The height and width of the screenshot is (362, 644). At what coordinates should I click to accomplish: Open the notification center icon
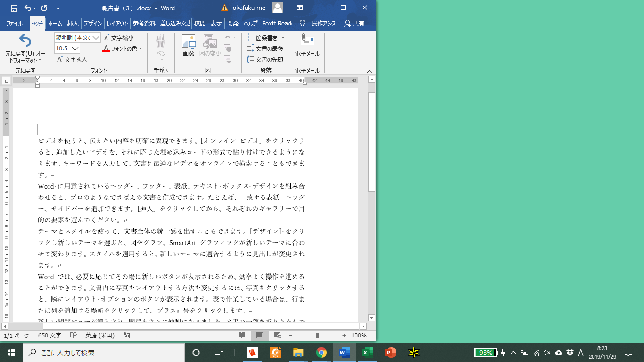pos(628,353)
